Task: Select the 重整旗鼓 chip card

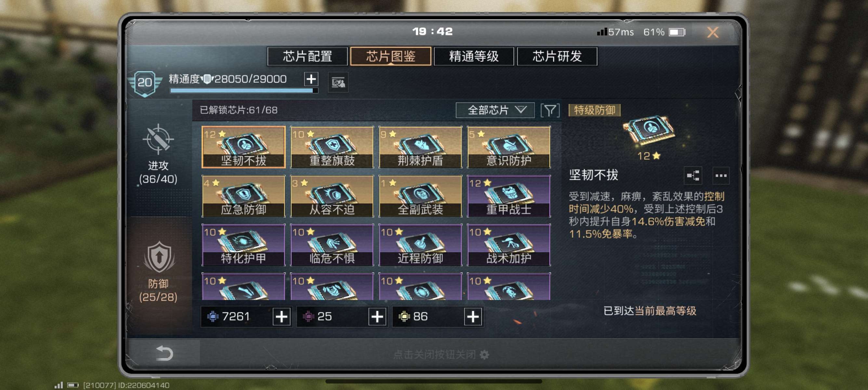Action: point(332,147)
